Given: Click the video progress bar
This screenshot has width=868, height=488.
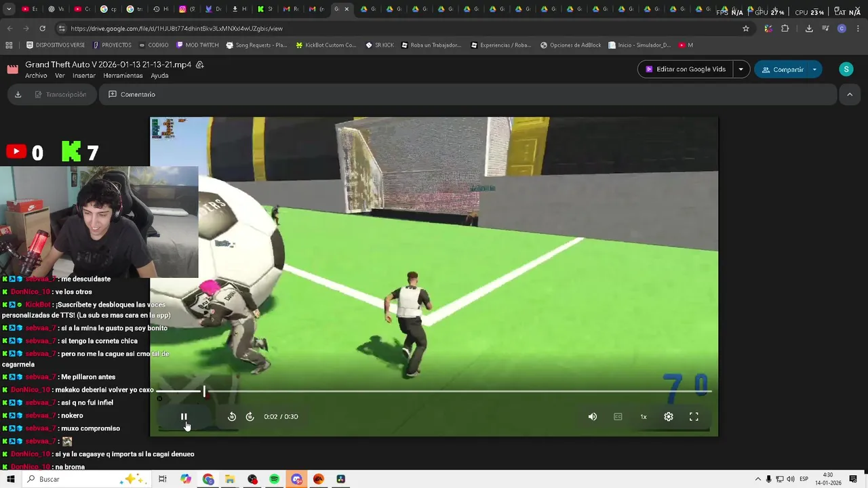Looking at the screenshot, I should point(434,391).
